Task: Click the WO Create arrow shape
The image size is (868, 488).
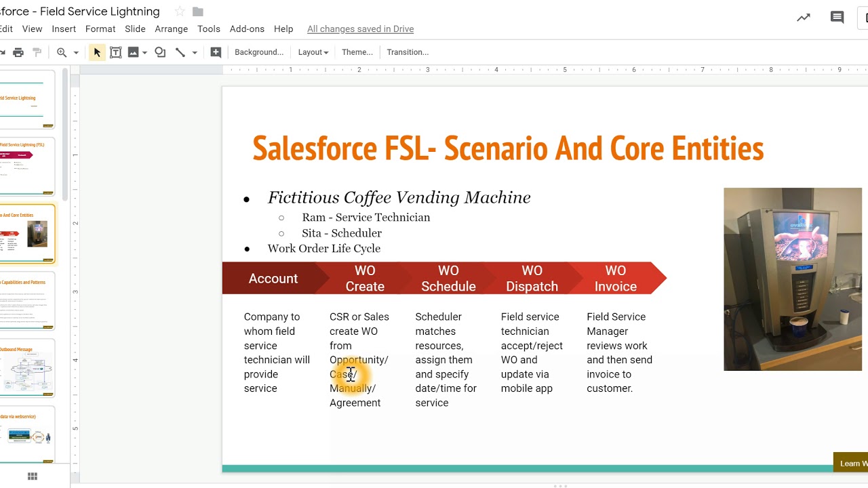Action: pos(365,279)
